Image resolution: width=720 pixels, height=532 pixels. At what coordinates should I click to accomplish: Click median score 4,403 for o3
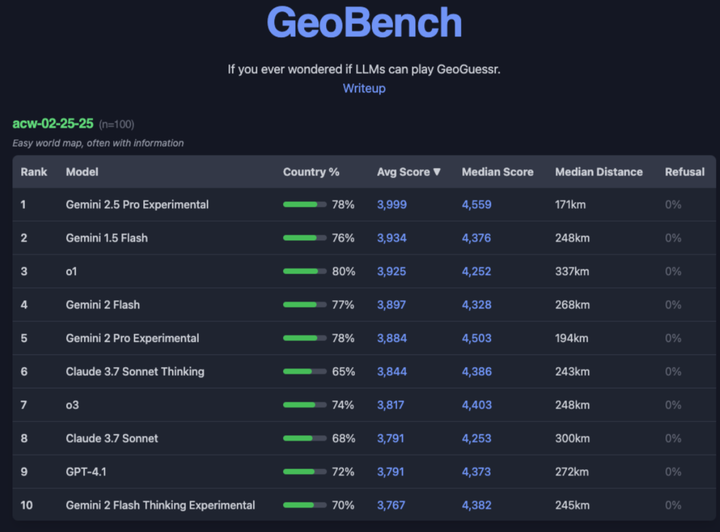pyautogui.click(x=477, y=405)
